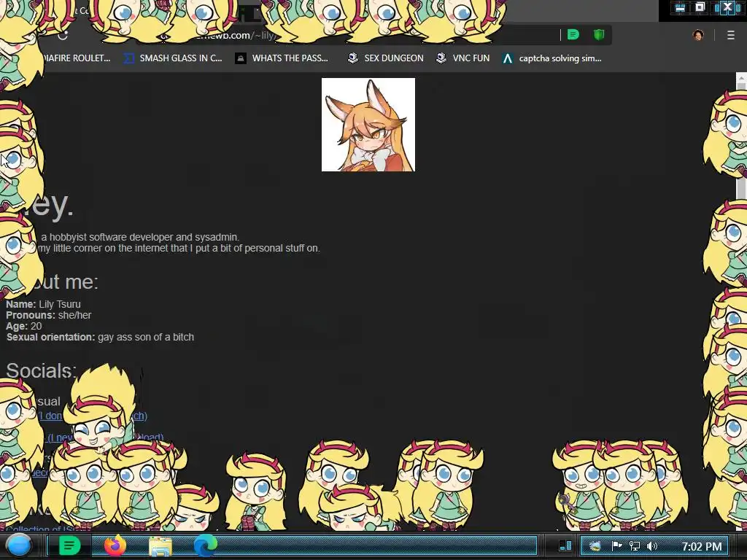This screenshot has height=560, width=747.
Task: Click the page reload icon in toolbar
Action: coord(63,35)
